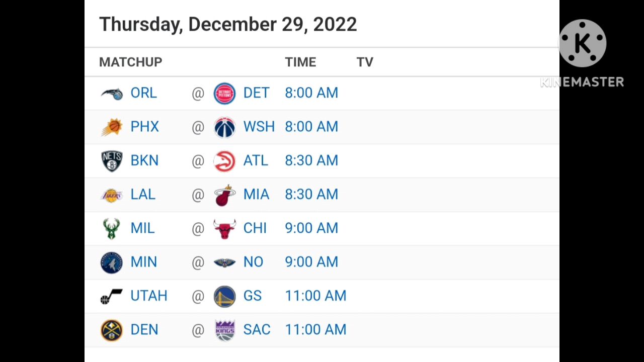Click the Denver Nuggets logo

pyautogui.click(x=112, y=330)
